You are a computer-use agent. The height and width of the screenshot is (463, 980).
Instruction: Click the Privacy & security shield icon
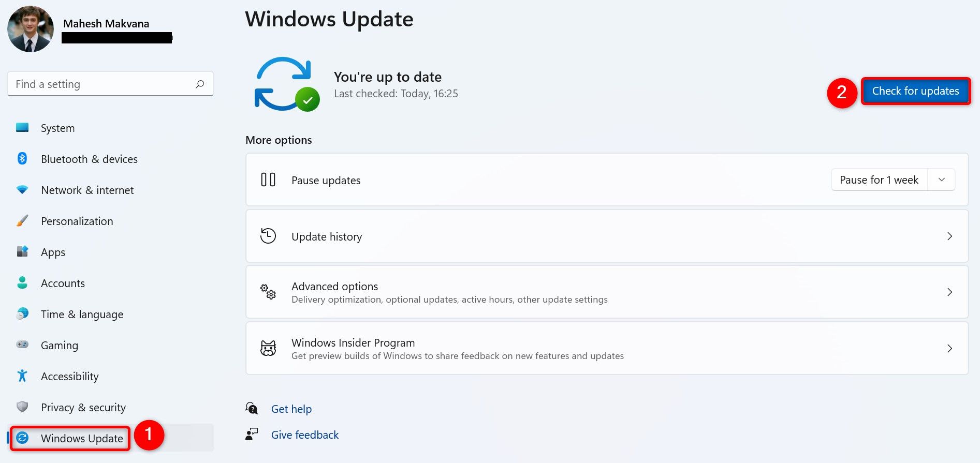coord(22,407)
